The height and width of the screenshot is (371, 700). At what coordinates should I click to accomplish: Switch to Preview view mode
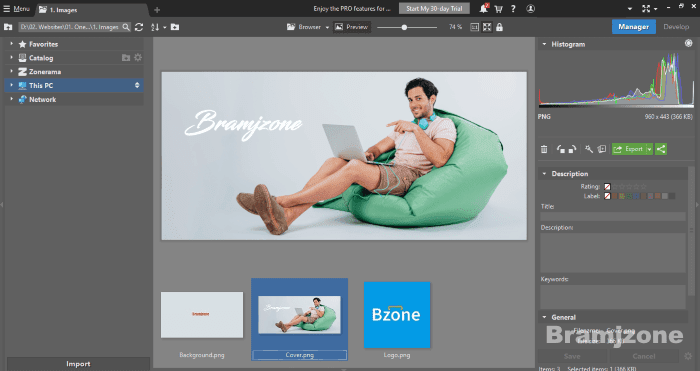click(352, 27)
